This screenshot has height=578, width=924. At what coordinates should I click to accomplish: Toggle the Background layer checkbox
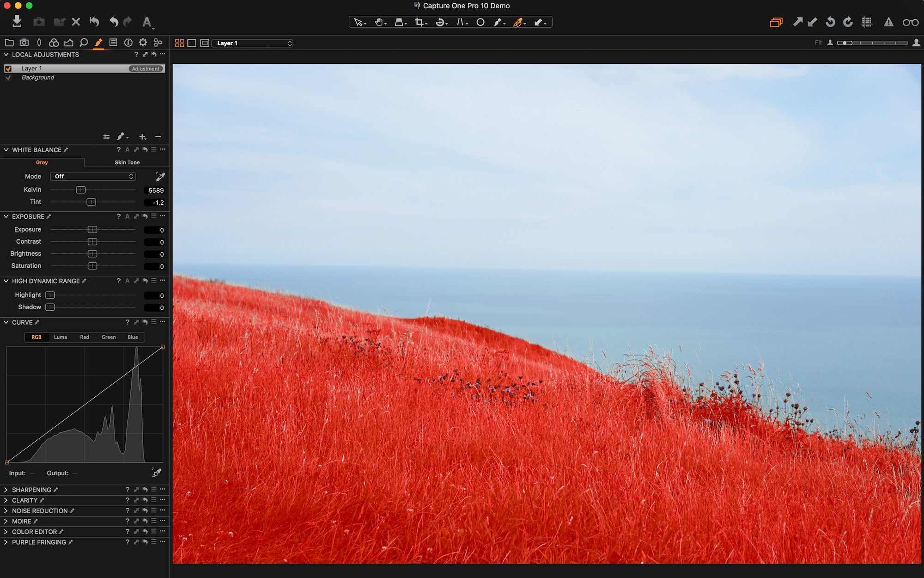coord(8,78)
